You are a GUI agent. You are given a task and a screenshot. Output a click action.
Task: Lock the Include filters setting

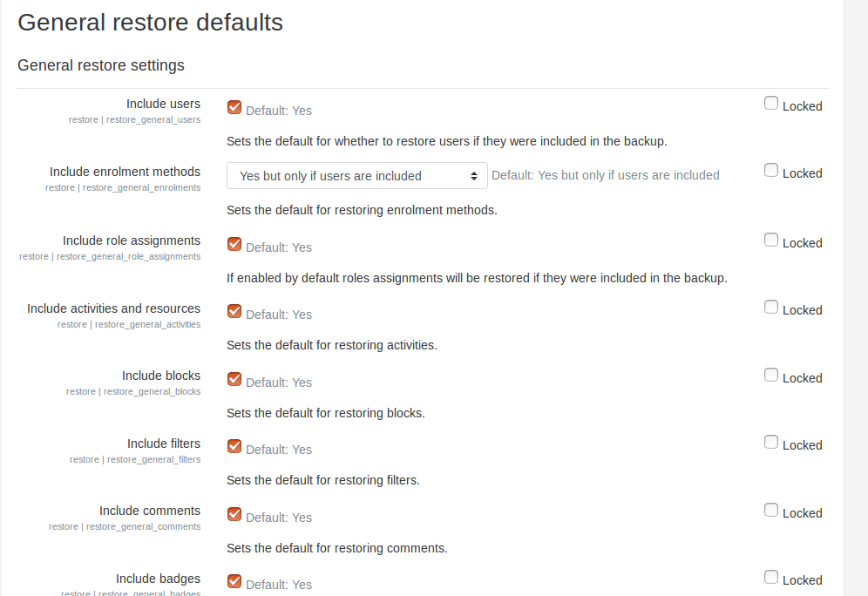771,442
